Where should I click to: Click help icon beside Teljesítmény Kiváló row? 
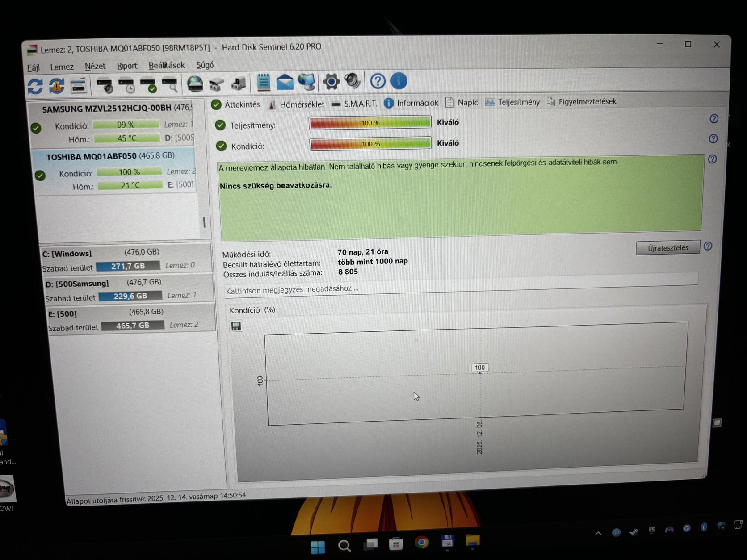point(714,119)
